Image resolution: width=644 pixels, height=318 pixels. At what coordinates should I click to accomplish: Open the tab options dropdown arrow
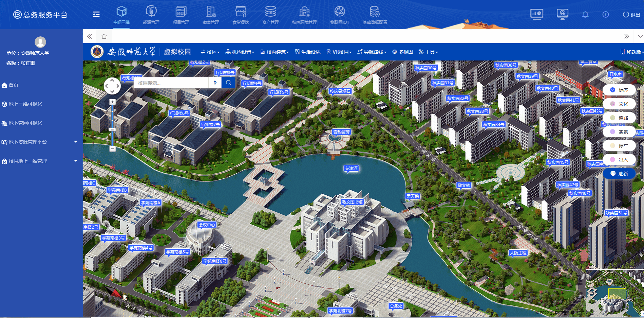[640, 36]
